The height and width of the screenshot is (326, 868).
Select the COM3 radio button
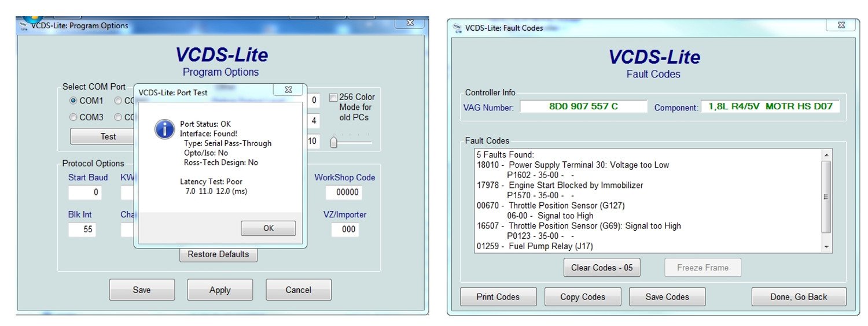tap(73, 117)
